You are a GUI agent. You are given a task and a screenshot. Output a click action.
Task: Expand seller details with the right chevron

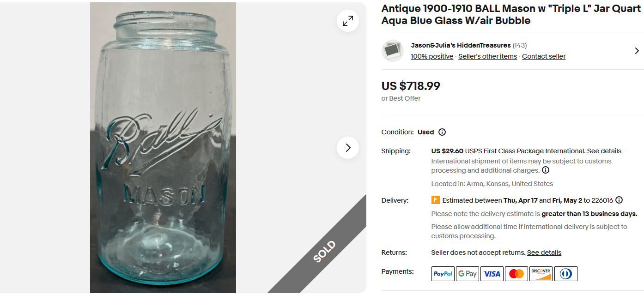click(x=637, y=51)
